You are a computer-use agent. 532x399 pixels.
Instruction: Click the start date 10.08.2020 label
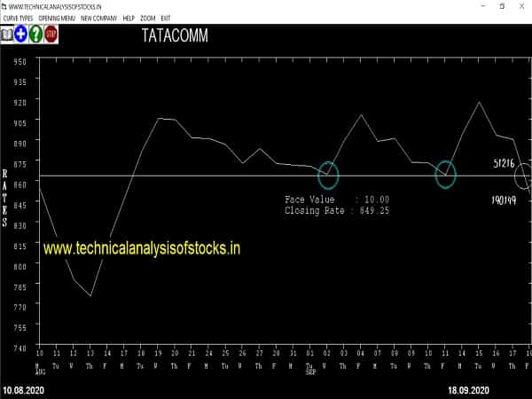pyautogui.click(x=25, y=390)
